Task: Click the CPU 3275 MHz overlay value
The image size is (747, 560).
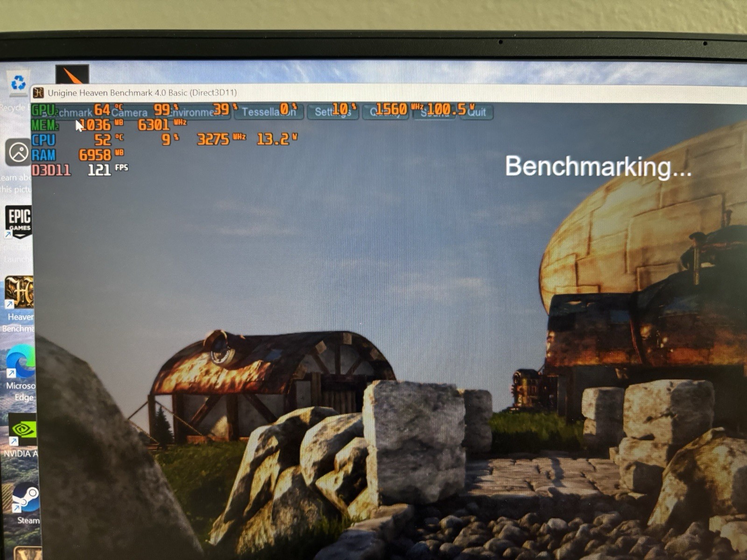Action: coord(221,139)
